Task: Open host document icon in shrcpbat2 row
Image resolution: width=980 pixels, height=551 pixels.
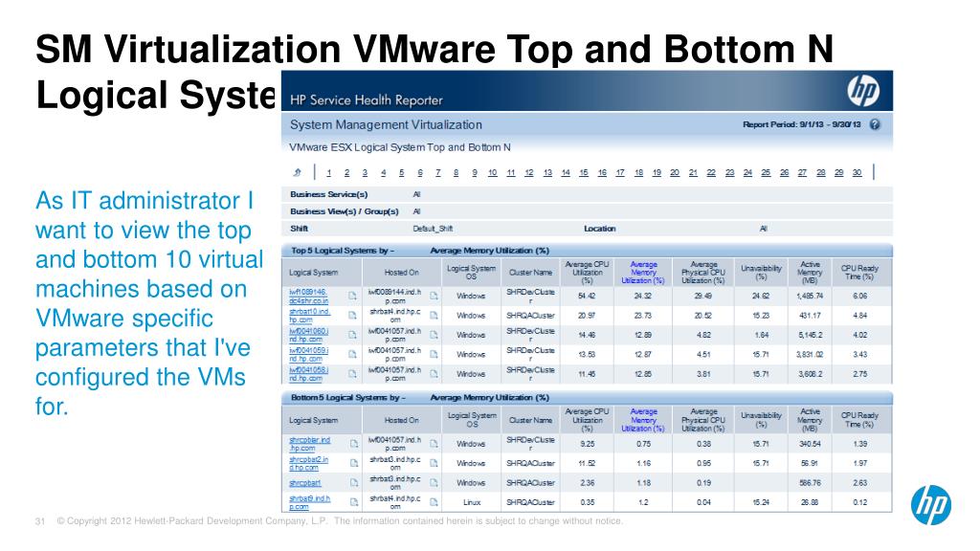Action: [x=434, y=463]
